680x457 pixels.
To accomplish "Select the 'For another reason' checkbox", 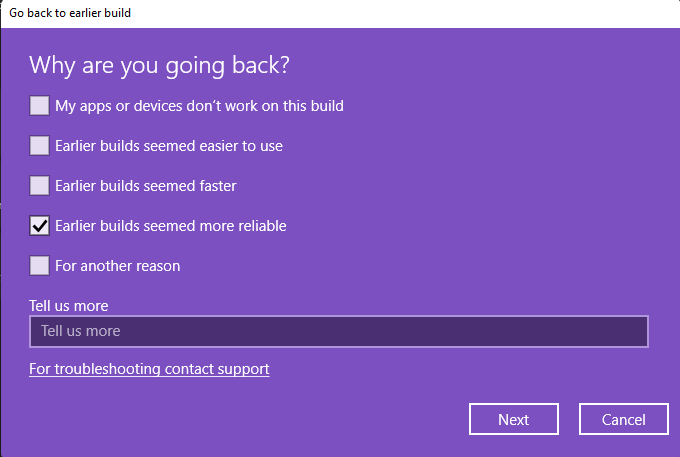I will pyautogui.click(x=39, y=265).
